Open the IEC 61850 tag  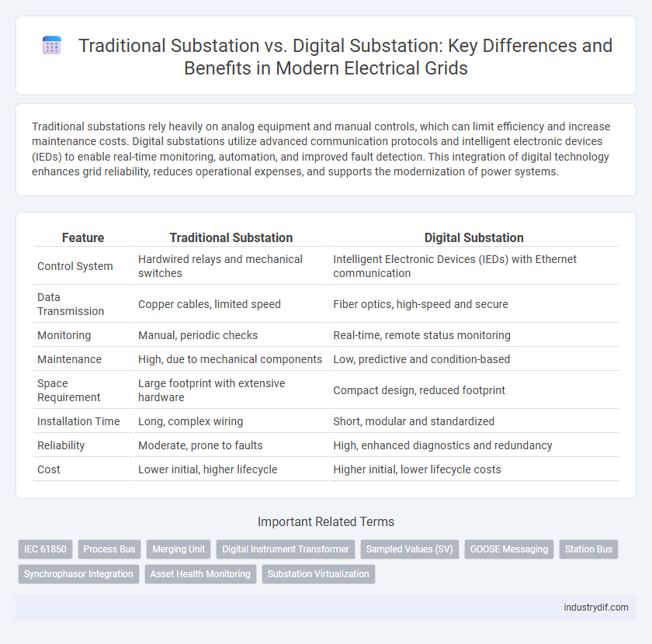45,549
